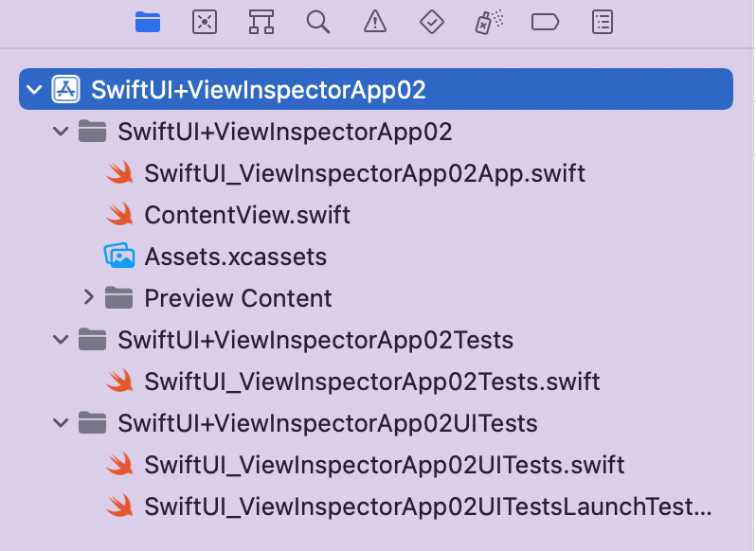This screenshot has height=551, width=756.
Task: Collapse the SwiftUI+ViewInspectorApp02UITests group chevron
Action: click(x=61, y=423)
